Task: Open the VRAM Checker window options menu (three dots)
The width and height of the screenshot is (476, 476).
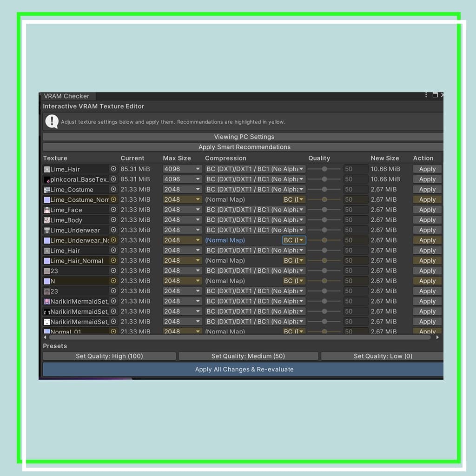Action: pos(426,95)
